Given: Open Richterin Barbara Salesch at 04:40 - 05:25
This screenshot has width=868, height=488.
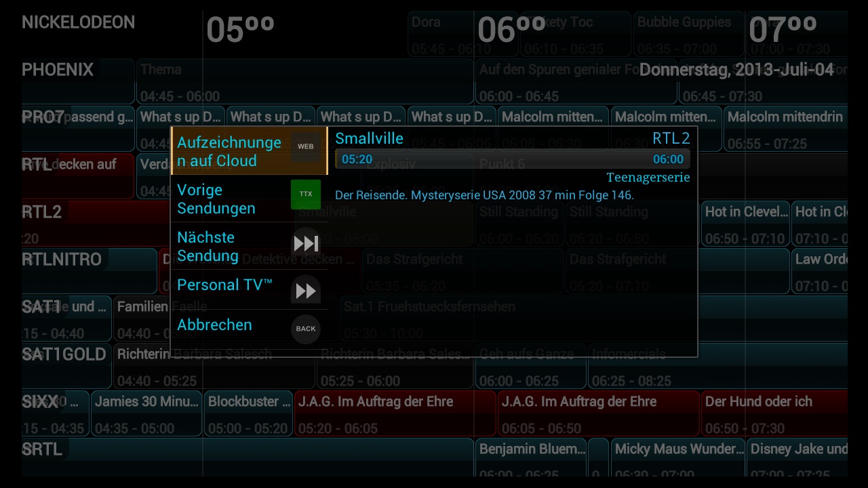Looking at the screenshot, I should pyautogui.click(x=214, y=366).
